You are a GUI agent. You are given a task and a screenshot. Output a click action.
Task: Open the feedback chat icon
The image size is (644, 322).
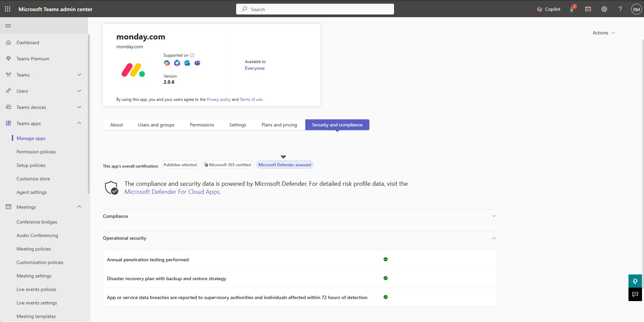pyautogui.click(x=635, y=294)
